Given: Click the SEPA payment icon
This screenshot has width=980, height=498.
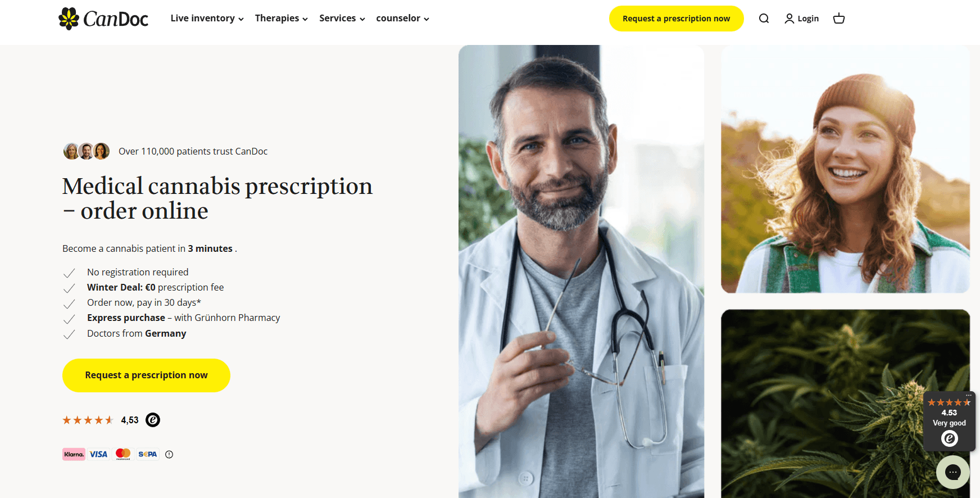Looking at the screenshot, I should click(148, 454).
